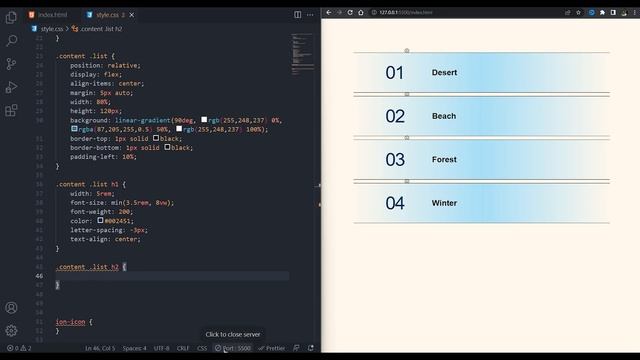Click the first rgb(255,248,237) color swatch
The image size is (640, 360).
(204, 120)
